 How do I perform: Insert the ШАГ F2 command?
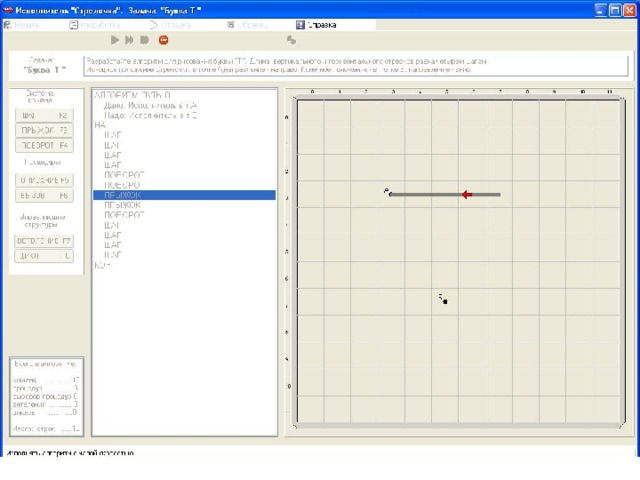[44, 116]
